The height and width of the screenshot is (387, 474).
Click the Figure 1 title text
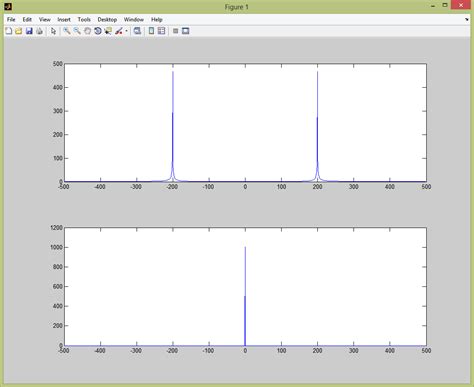pos(237,7)
